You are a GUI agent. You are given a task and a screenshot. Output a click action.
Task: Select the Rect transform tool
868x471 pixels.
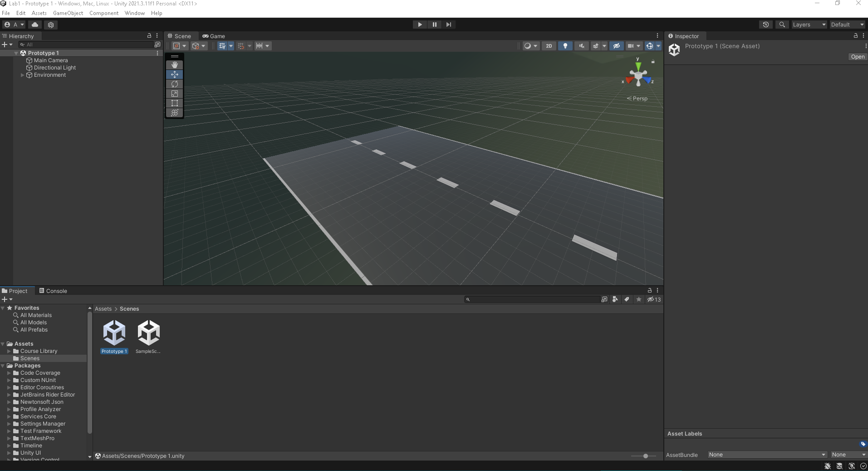175,103
